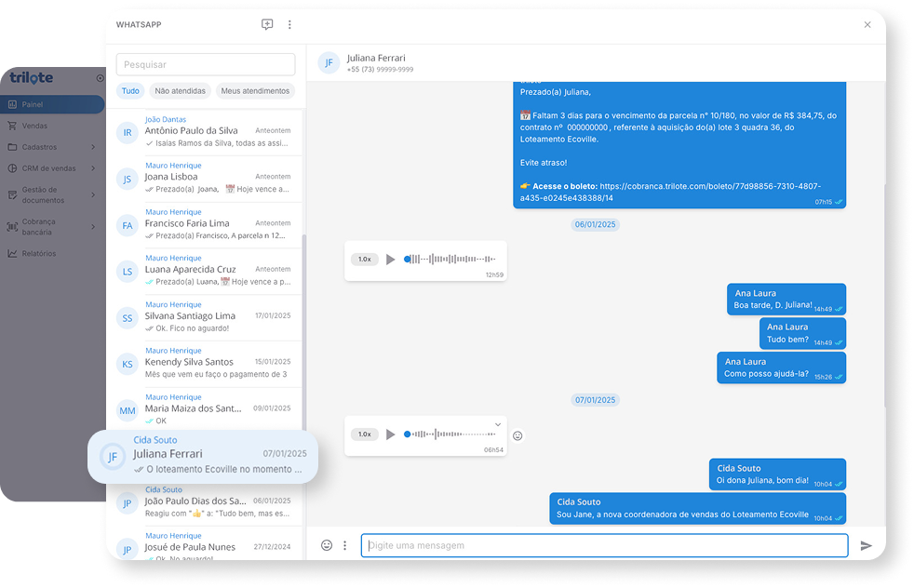Click the Trilote logo in the sidebar
The image size is (914, 588).
pyautogui.click(x=32, y=77)
